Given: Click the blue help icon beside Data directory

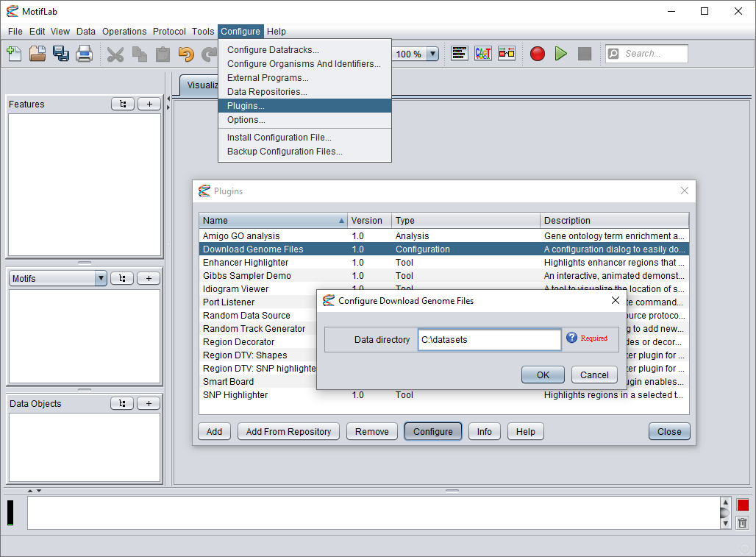Looking at the screenshot, I should coord(572,338).
